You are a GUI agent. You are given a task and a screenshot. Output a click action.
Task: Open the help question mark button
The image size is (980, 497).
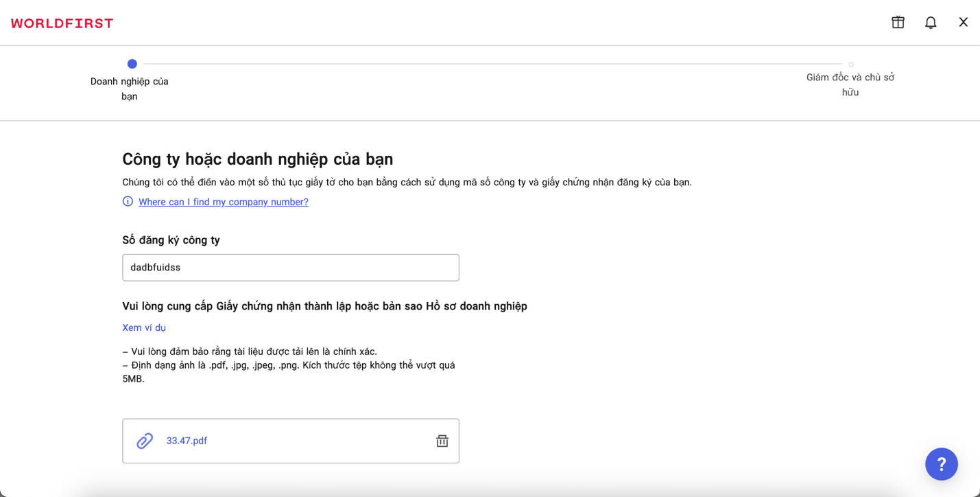[941, 464]
